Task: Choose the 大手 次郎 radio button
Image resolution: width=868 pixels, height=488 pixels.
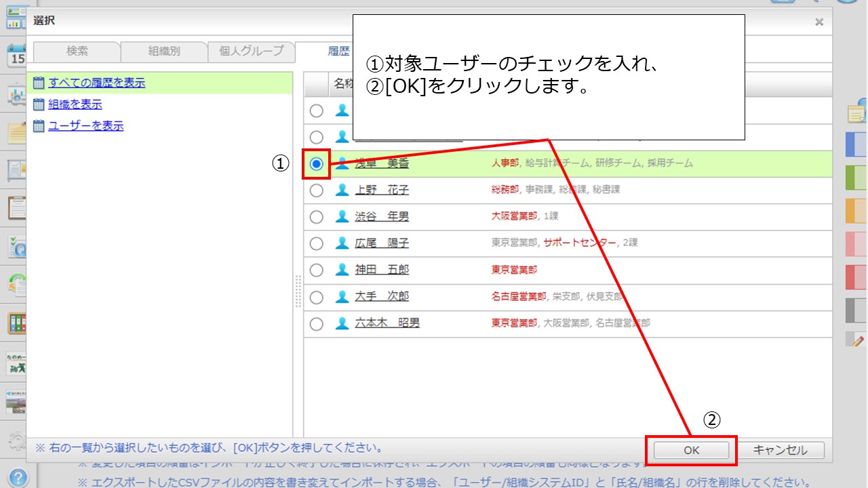Action: [x=316, y=297]
